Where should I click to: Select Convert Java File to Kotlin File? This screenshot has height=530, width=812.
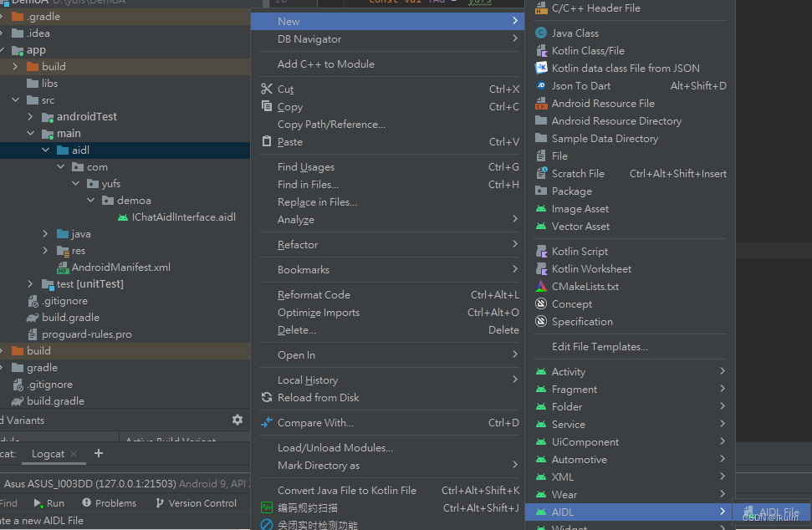387,490
